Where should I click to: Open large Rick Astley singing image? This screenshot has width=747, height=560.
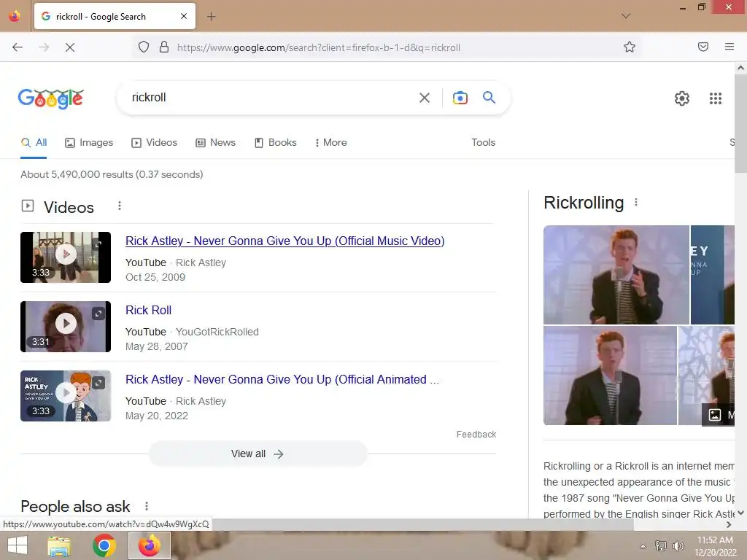[x=616, y=275]
